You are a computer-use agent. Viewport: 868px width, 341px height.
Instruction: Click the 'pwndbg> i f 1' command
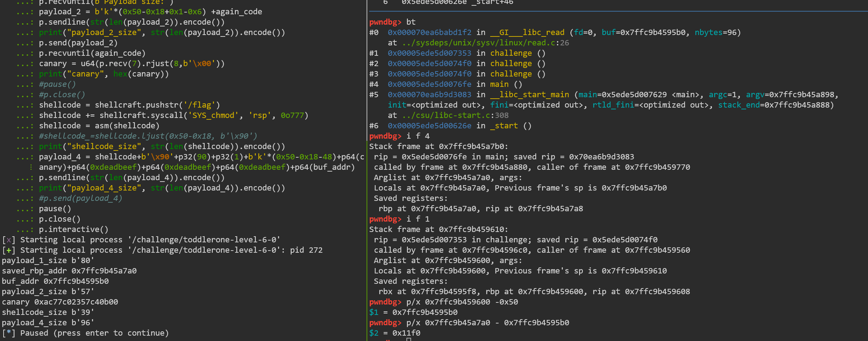pos(399,219)
